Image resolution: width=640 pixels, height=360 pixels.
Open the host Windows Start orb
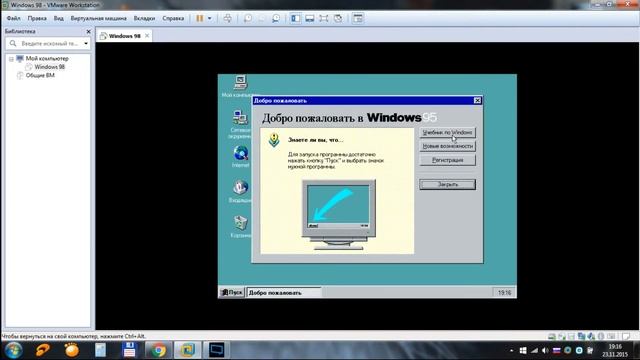[x=13, y=350]
